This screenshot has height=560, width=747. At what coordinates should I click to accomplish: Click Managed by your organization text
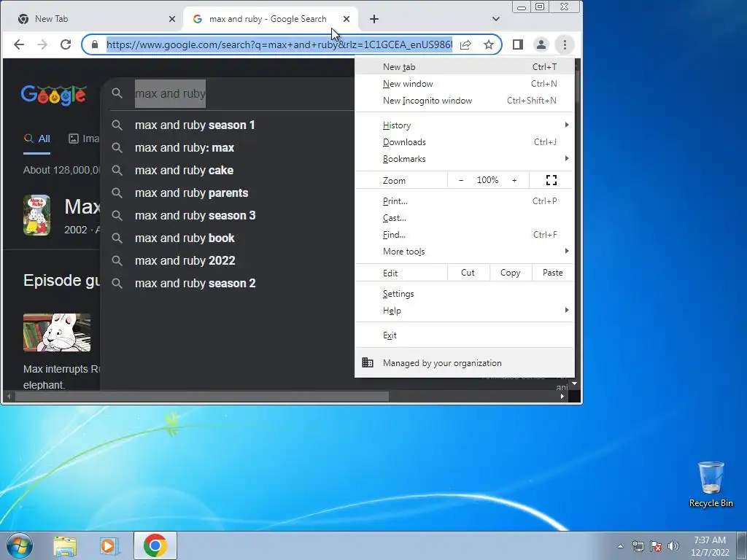[x=442, y=363]
